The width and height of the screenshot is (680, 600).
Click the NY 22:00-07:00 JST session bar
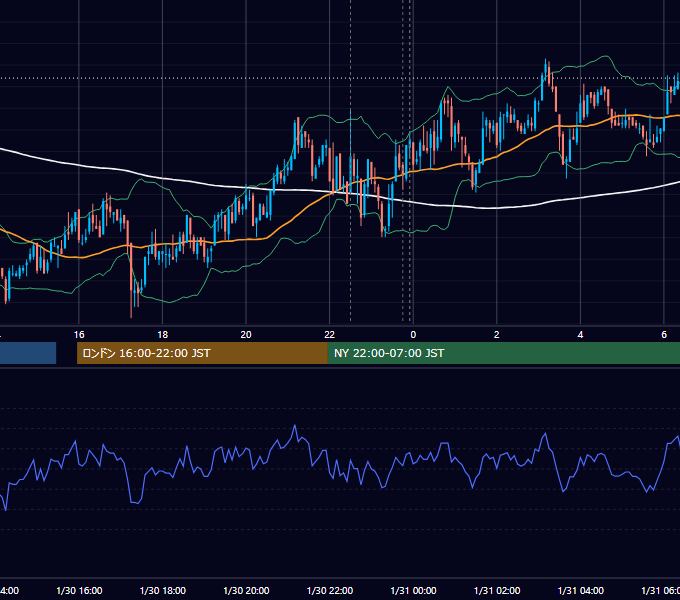click(x=503, y=353)
